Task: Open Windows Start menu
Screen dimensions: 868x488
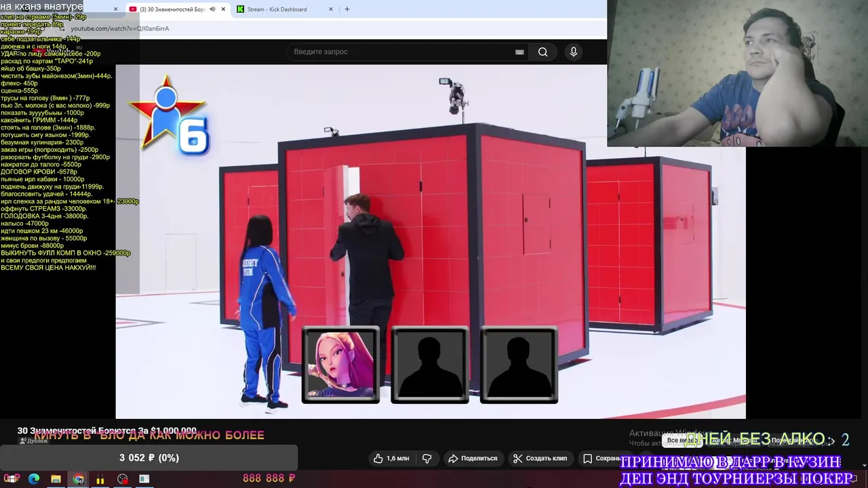Action: [x=12, y=479]
